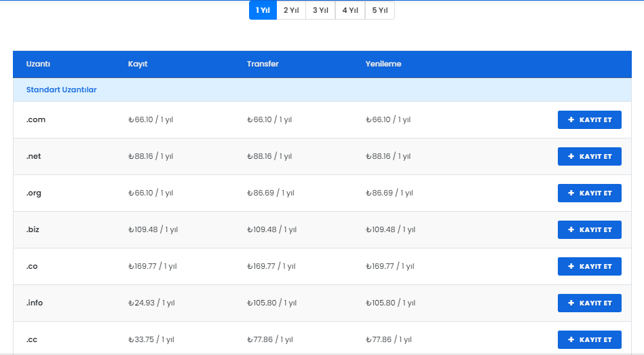
Task: Click the .com extension name
Action: click(x=36, y=119)
